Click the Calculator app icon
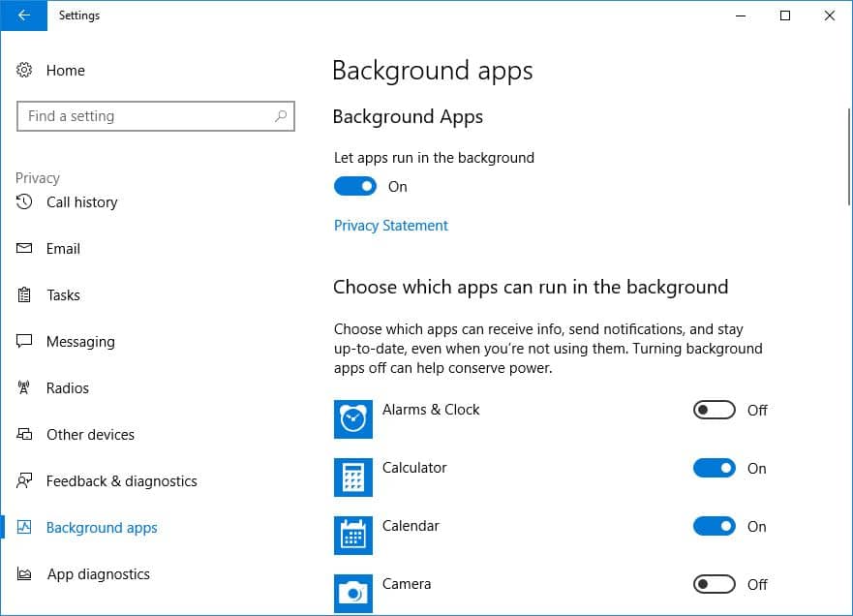Image resolution: width=853 pixels, height=616 pixels. point(352,477)
